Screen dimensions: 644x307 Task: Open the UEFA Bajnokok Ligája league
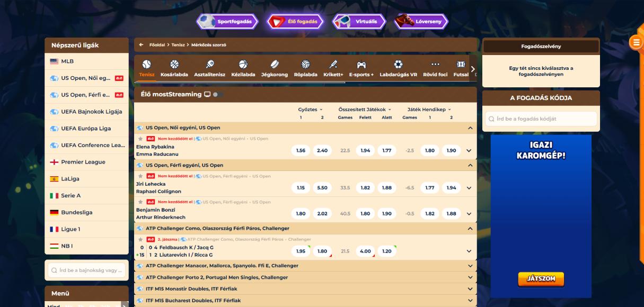(x=87, y=112)
